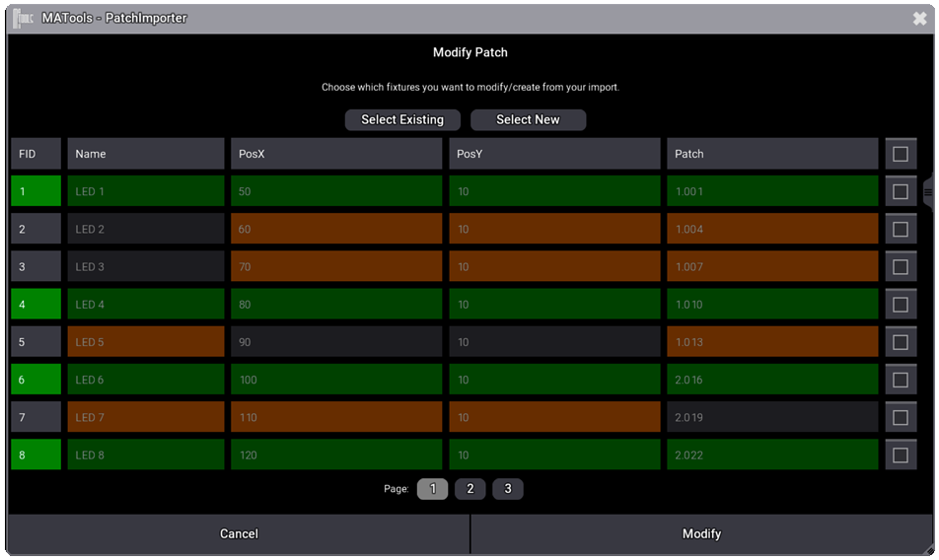Click PosX value 80
This screenshot has width=939, height=560.
(336, 305)
